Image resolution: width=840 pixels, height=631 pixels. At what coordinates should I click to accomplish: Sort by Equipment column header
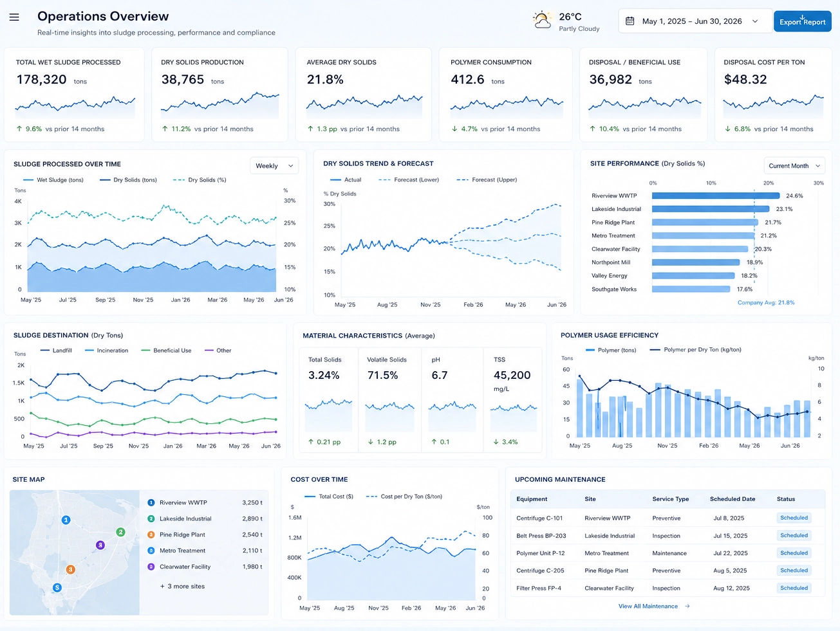point(532,499)
